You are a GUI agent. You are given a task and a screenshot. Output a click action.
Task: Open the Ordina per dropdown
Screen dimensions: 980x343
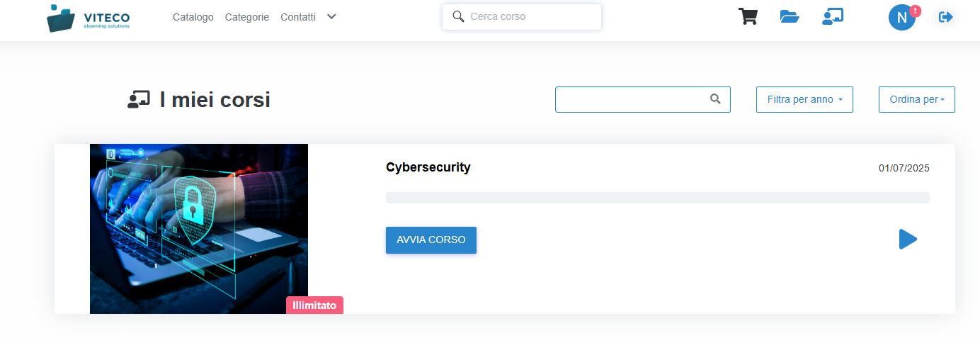click(x=916, y=99)
